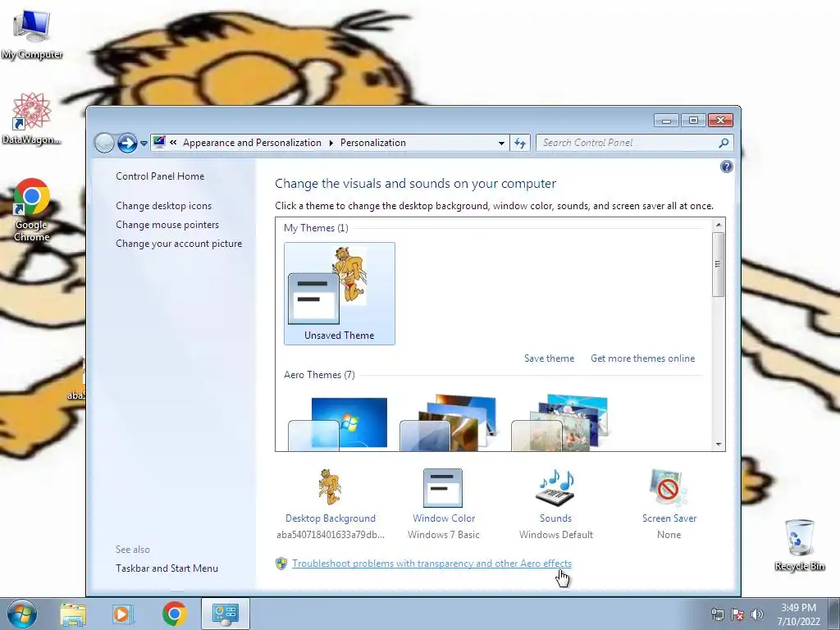Click the Save theme link
The width and height of the screenshot is (840, 630).
click(549, 358)
